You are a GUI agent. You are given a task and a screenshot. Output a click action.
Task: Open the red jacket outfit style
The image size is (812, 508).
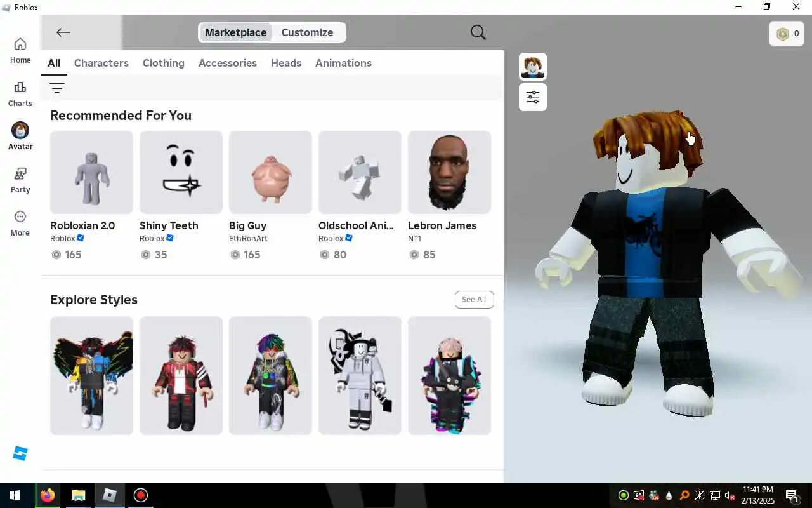point(181,375)
